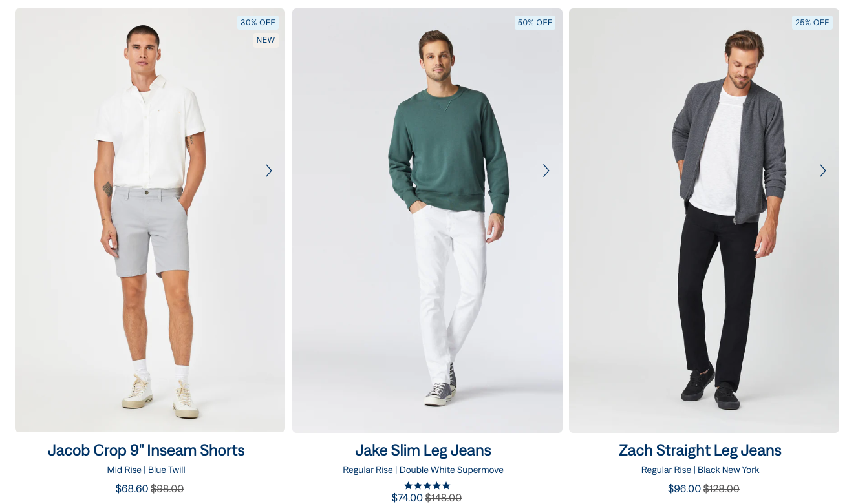Click the NEW badge on shorts

[x=266, y=40]
